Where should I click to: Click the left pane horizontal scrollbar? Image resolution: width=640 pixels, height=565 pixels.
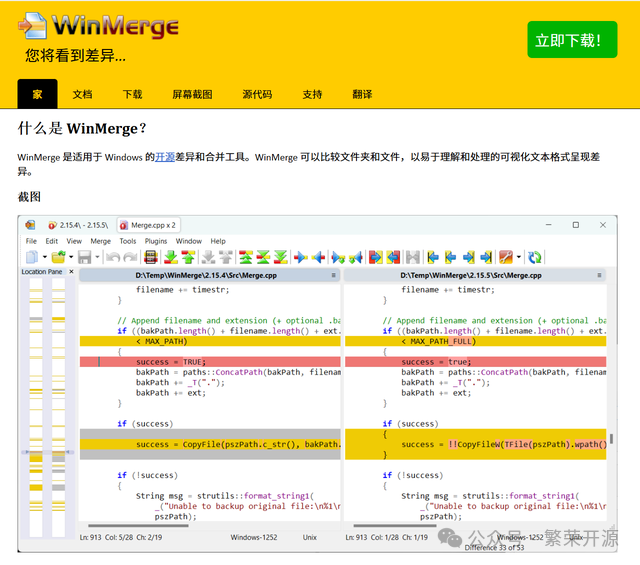[x=138, y=526]
